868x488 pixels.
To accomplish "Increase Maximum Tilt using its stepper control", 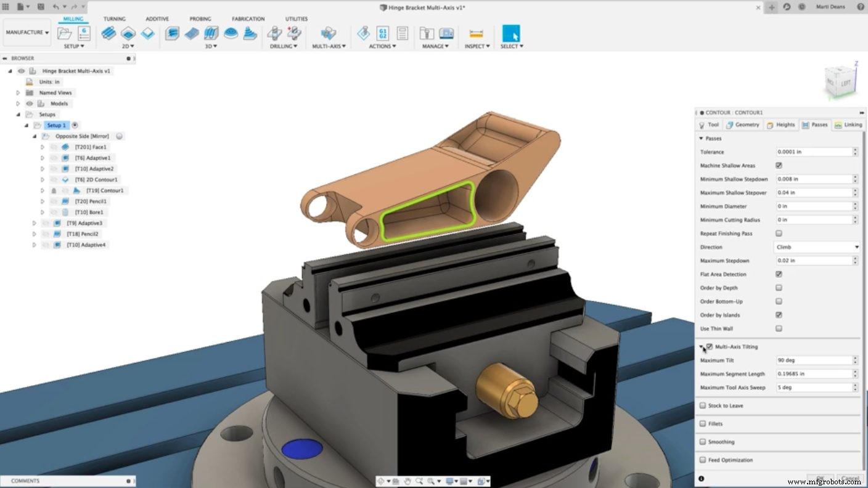I will 856,357.
